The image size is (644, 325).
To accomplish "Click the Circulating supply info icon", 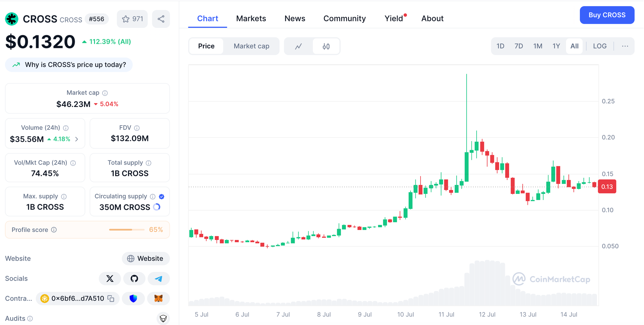I will click(153, 196).
